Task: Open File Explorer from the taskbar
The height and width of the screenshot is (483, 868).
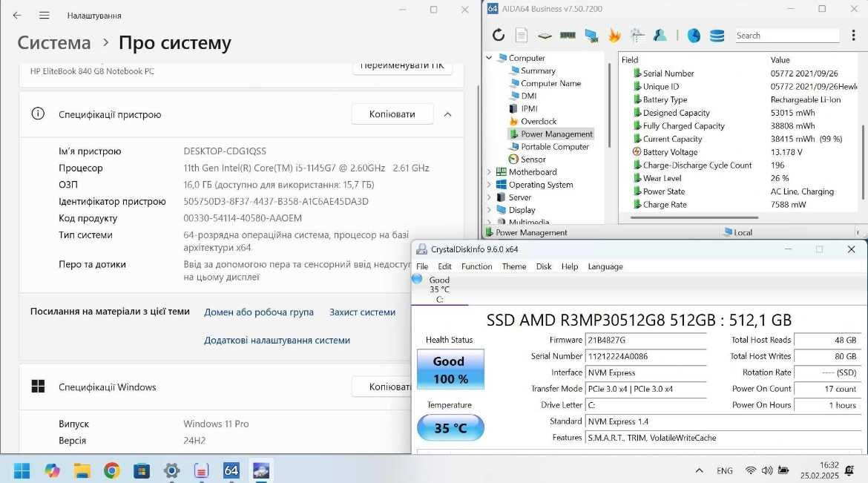Action: coord(82,471)
